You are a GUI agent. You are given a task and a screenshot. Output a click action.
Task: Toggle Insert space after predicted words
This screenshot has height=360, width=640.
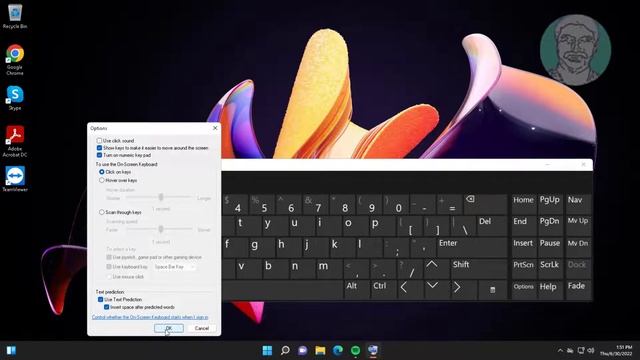tap(106, 307)
